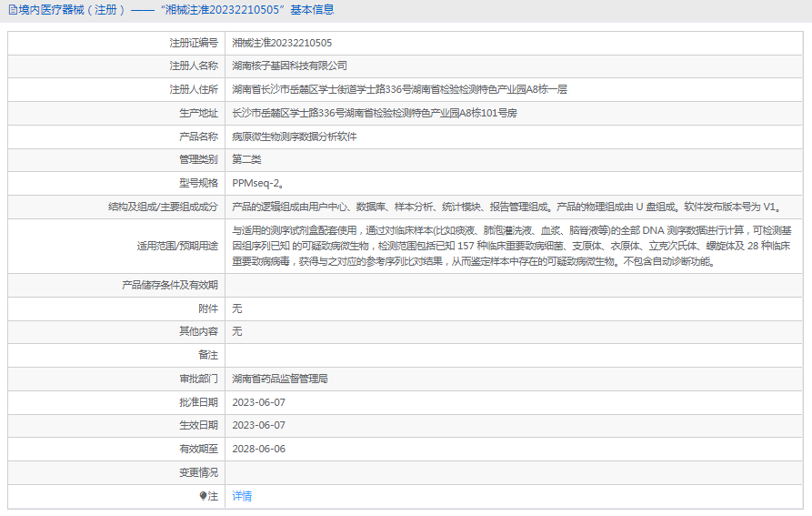Screen dimensions: 812x516
Task: Click the 审批部门 label
Action: click(x=198, y=379)
